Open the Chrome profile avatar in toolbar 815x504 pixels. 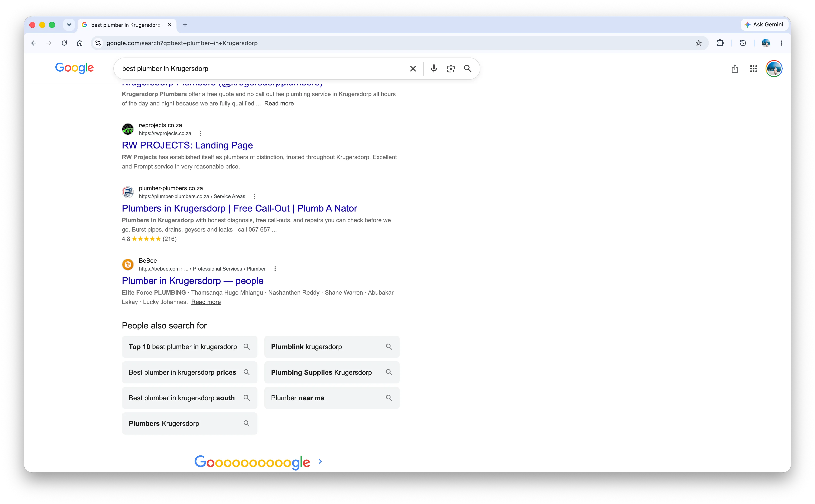766,43
